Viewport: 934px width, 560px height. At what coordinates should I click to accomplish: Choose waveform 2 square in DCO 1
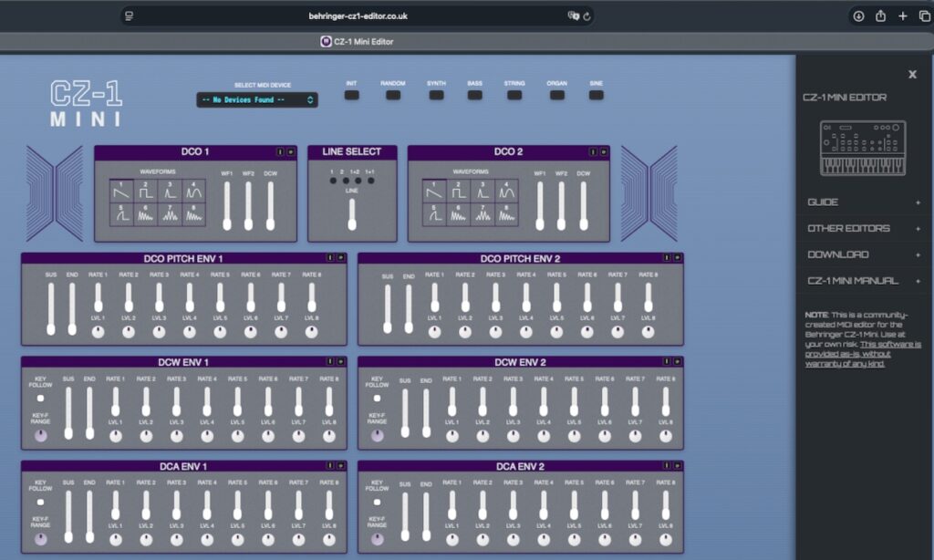coord(146,192)
